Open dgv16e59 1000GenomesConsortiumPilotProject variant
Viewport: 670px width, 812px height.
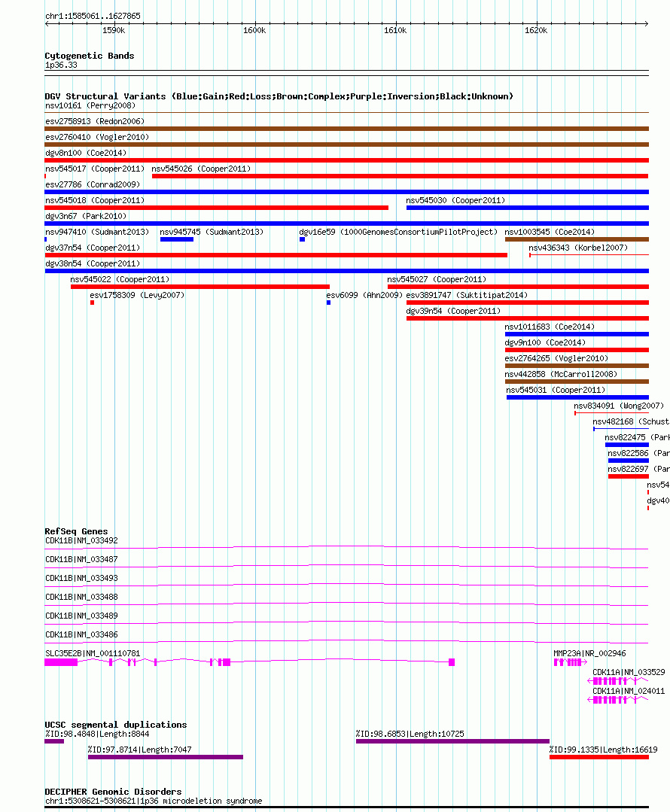[x=302, y=239]
